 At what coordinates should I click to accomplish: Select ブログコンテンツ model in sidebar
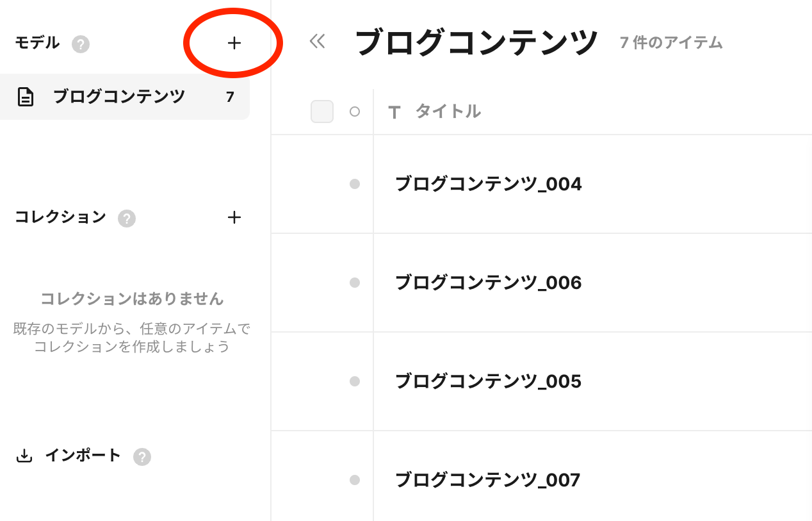coord(125,97)
